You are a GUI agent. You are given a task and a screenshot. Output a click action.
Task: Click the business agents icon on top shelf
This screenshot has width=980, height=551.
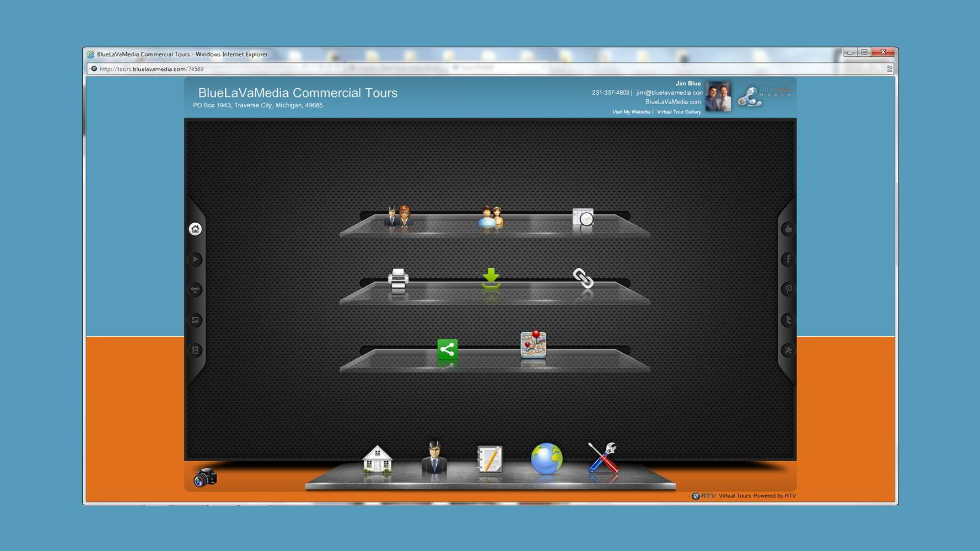pos(398,217)
